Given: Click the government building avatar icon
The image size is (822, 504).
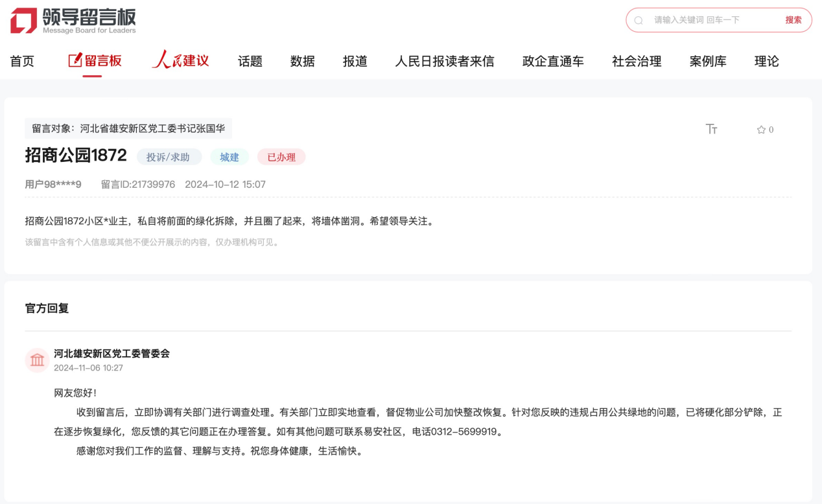Looking at the screenshot, I should click(x=38, y=360).
